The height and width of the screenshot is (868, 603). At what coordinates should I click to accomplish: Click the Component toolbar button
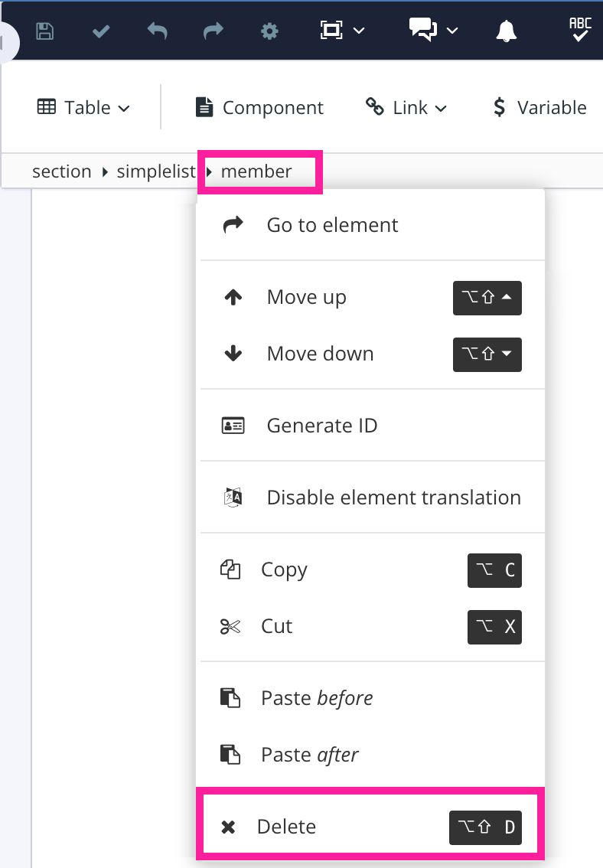click(259, 107)
